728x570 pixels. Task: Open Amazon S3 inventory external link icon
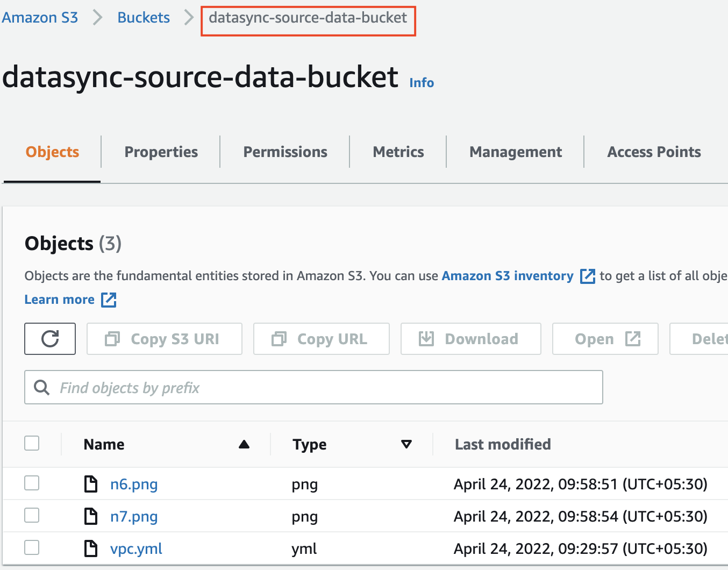[588, 276]
